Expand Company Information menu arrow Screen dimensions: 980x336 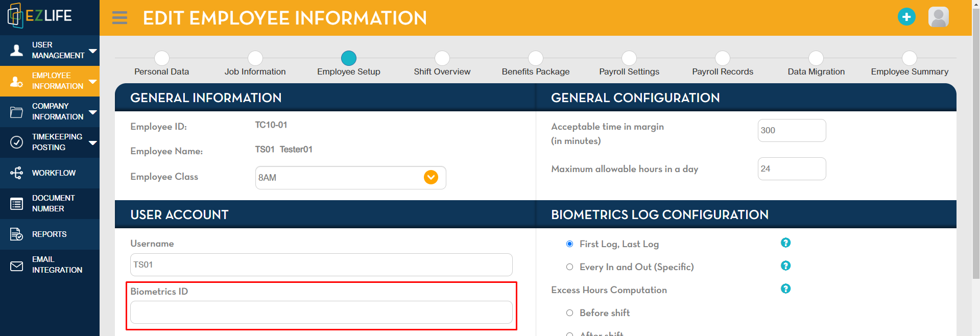tap(93, 112)
